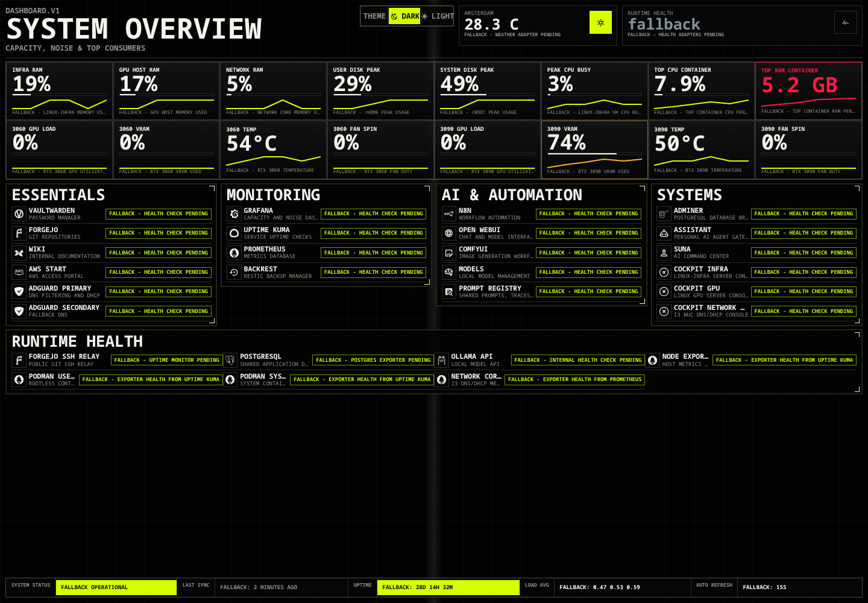Image resolution: width=868 pixels, height=603 pixels.
Task: Open the Uptime Kuma icon
Action: point(234,233)
